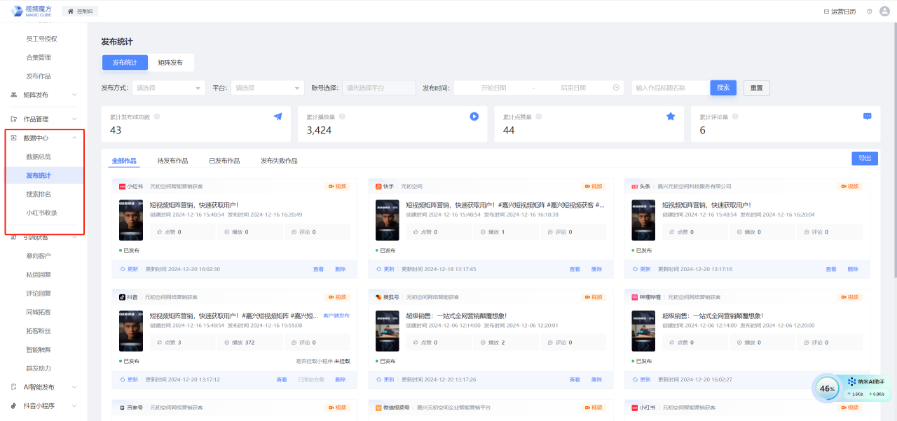Click the comment bubble icon in 累计评论量 card
The height and width of the screenshot is (421, 897).
tap(867, 116)
